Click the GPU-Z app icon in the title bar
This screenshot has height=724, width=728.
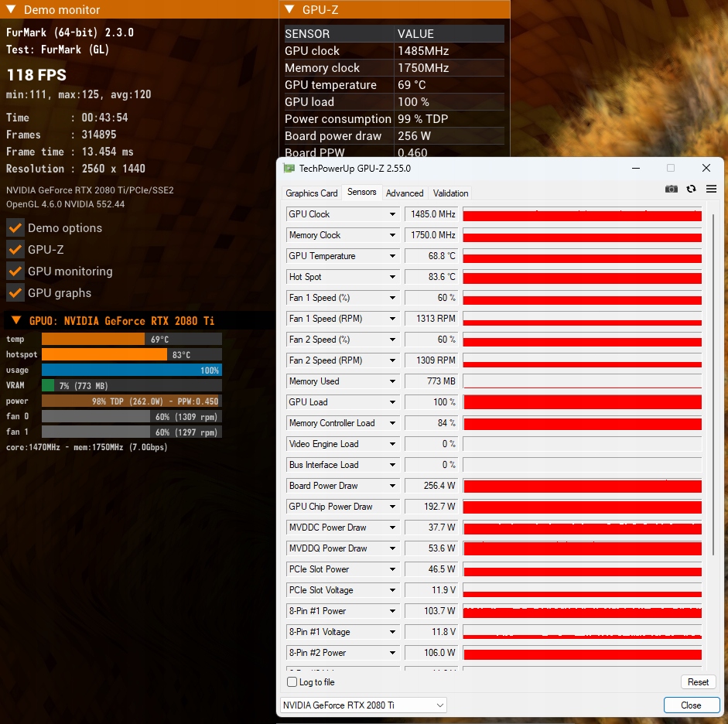click(x=289, y=169)
